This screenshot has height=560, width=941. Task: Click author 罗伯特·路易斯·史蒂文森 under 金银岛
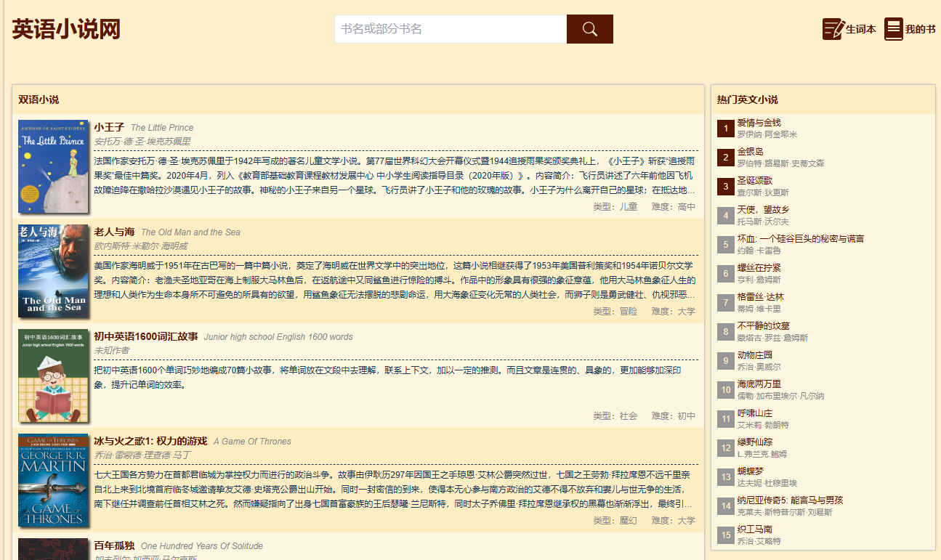click(781, 163)
